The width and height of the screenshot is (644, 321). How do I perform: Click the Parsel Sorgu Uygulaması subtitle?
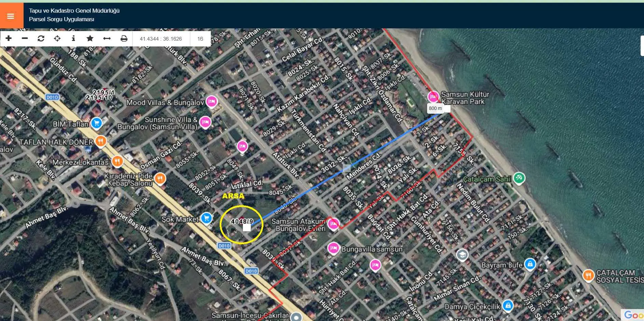pos(61,19)
